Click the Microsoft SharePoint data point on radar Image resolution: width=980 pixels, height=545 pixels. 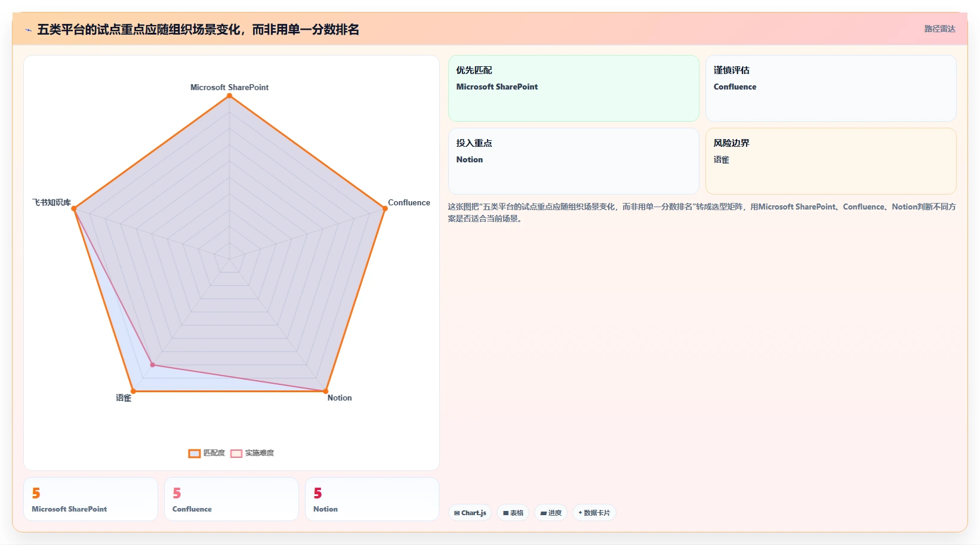(229, 96)
